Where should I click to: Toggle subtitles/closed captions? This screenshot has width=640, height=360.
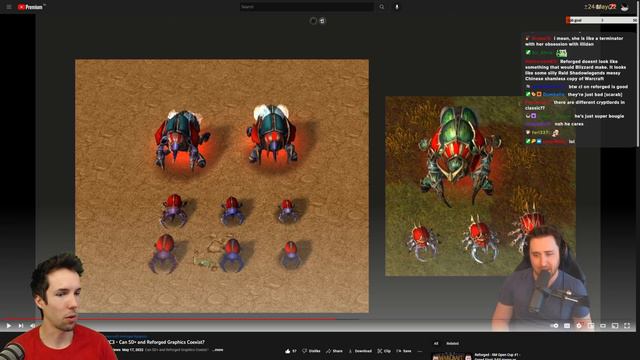[567, 326]
